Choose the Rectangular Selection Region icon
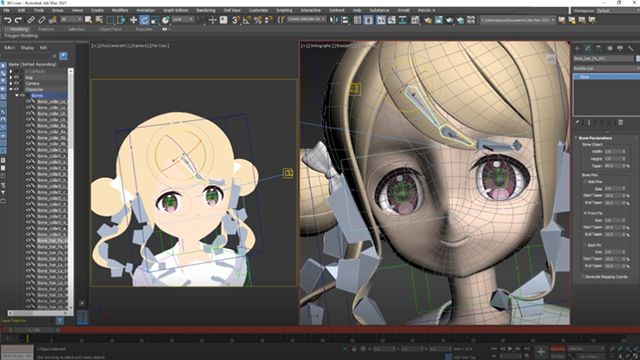This screenshot has width=640, height=360. (110, 20)
